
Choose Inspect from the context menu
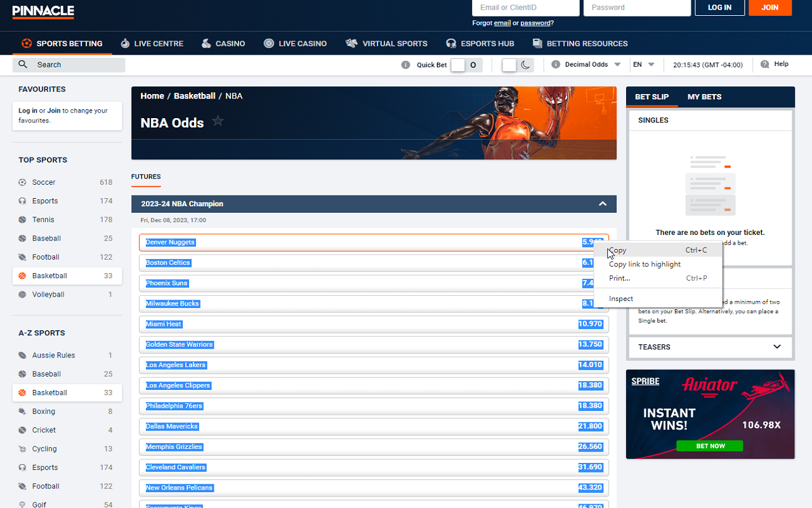click(x=658, y=298)
